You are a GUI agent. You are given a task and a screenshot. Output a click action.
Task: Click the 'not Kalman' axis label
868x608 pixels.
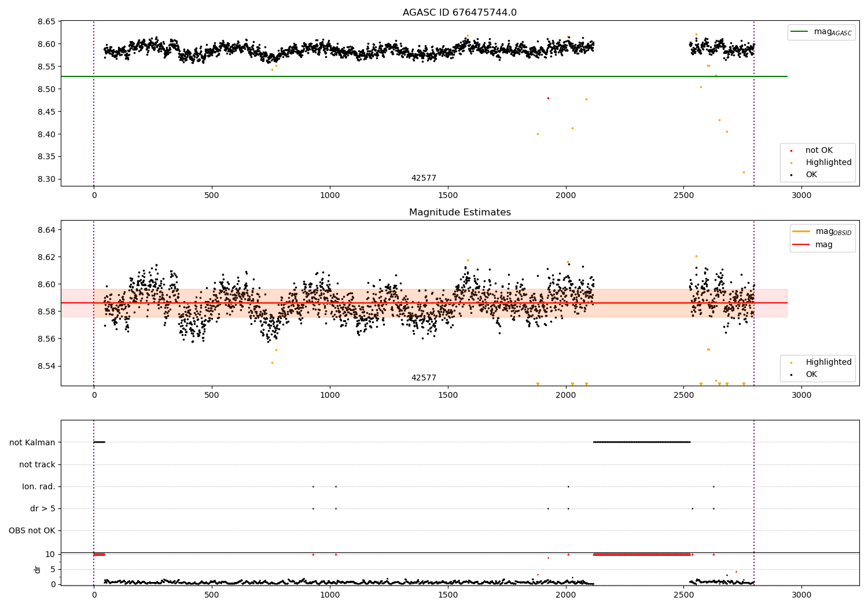(x=32, y=442)
